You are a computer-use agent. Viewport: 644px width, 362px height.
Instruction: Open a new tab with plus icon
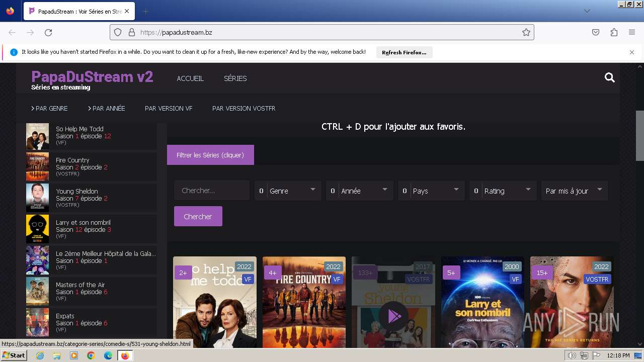[x=146, y=11]
